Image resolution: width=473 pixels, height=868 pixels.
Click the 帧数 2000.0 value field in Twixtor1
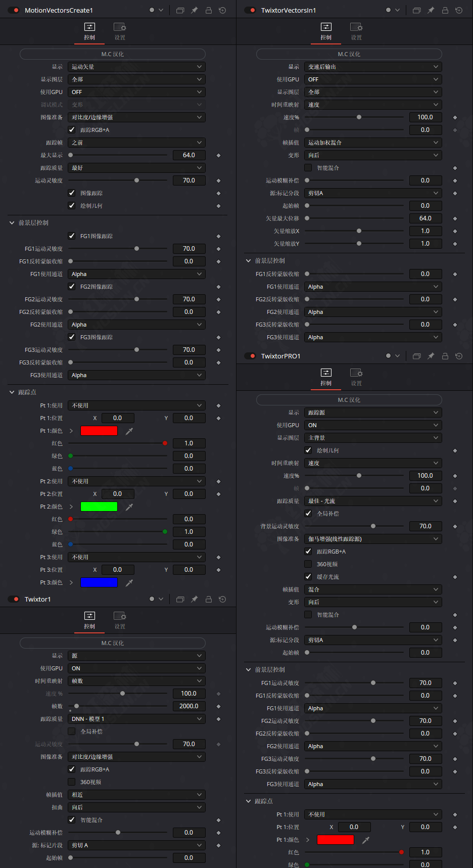[x=189, y=706]
